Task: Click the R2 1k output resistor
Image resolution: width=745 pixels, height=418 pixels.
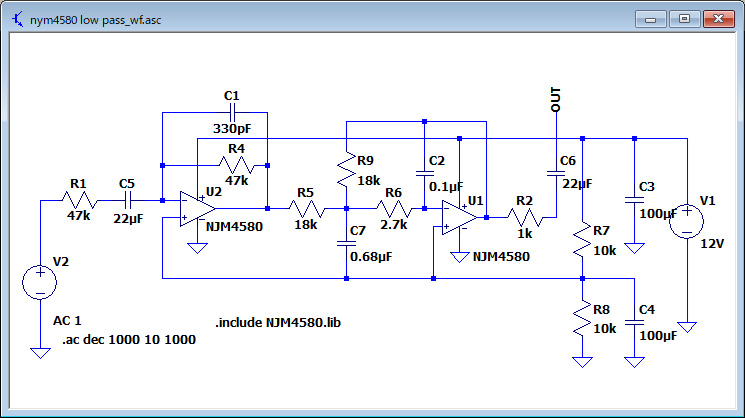Action: point(525,217)
